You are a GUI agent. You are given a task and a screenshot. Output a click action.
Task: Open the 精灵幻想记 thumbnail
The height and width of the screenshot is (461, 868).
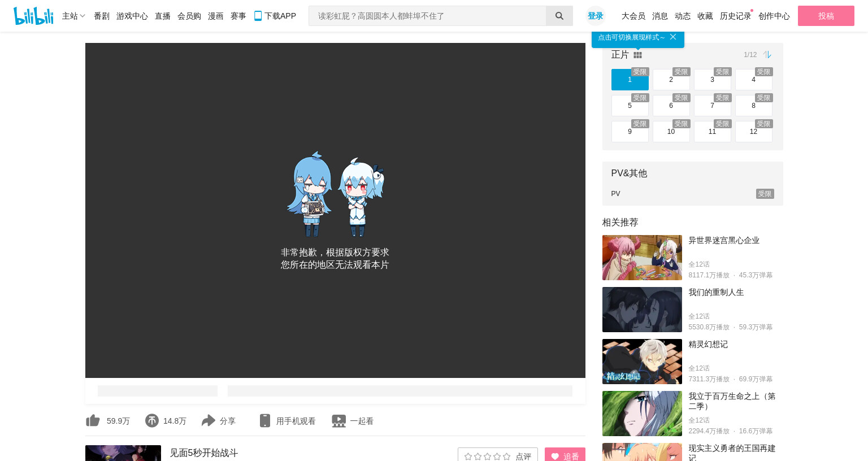click(642, 362)
